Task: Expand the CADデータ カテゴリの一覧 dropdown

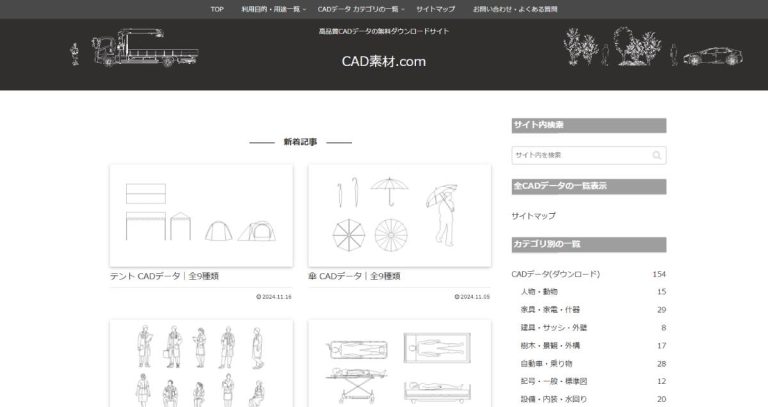Action: 361,9
